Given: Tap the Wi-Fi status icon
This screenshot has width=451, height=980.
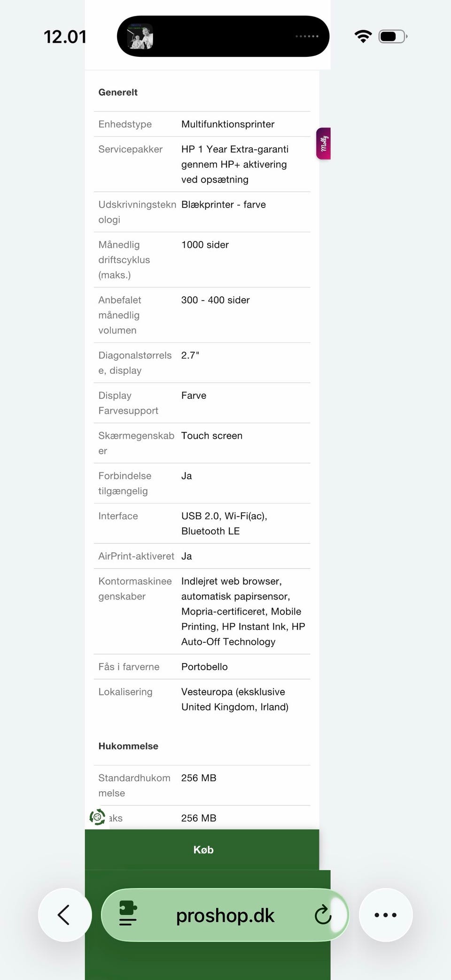Looking at the screenshot, I should coord(363,36).
